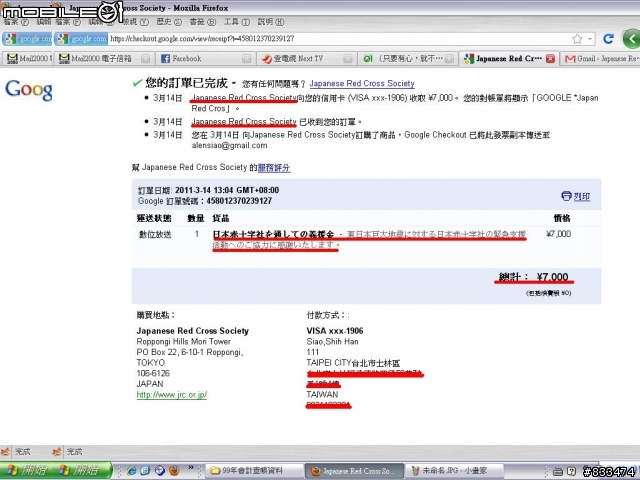Launch Firefox from quick launch bar
Screen dimensions: 640x480
174,471
